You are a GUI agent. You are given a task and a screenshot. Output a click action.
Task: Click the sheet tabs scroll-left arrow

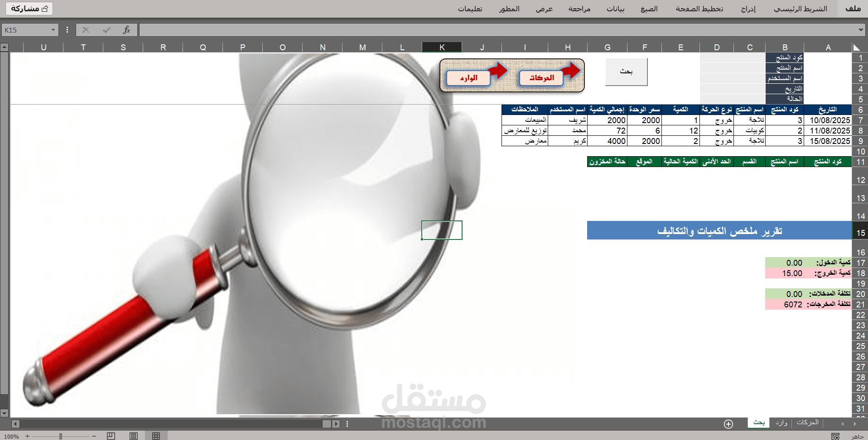(x=842, y=424)
